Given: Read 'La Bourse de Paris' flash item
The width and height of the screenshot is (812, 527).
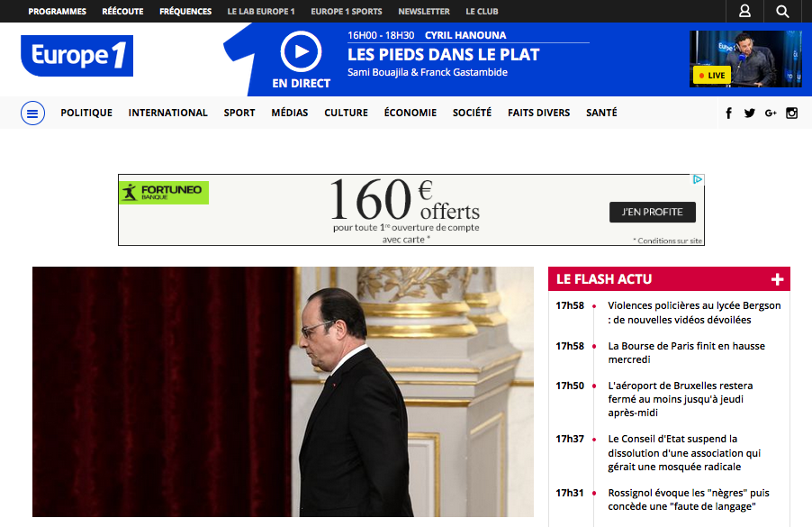Looking at the screenshot, I should click(686, 352).
